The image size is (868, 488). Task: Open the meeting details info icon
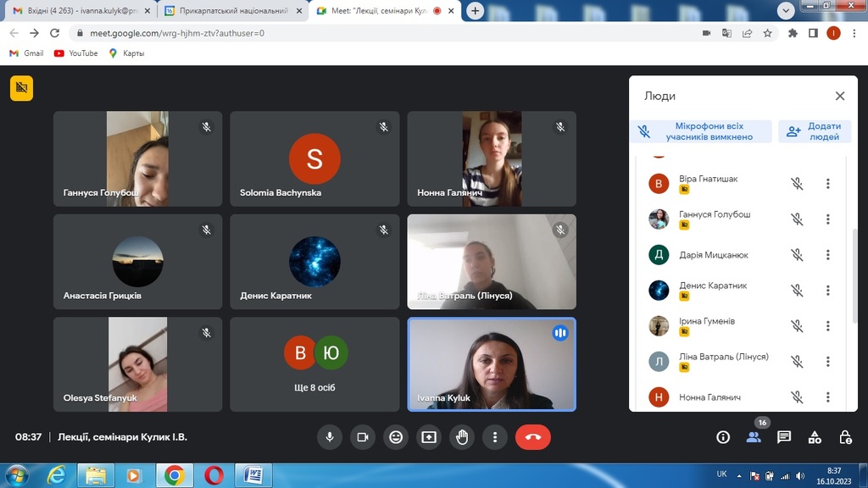723,437
